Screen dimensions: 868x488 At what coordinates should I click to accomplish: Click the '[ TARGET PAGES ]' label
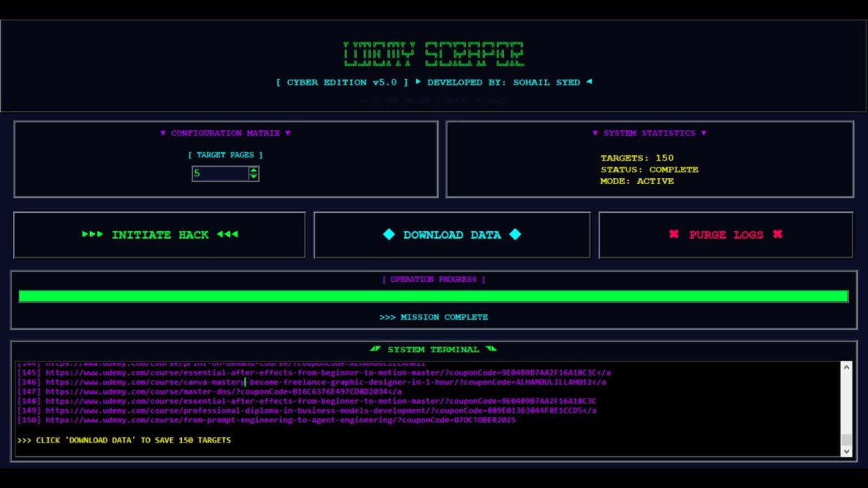225,155
